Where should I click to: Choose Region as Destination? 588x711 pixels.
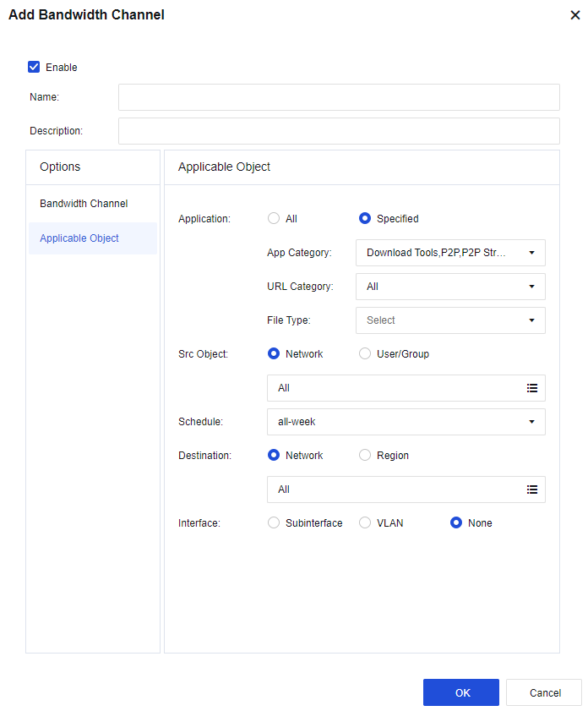365,456
